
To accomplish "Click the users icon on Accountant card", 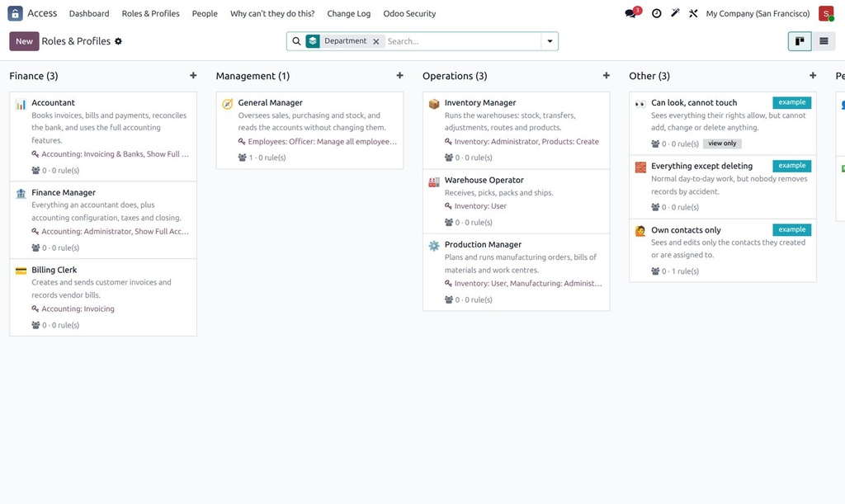I will click(35, 170).
